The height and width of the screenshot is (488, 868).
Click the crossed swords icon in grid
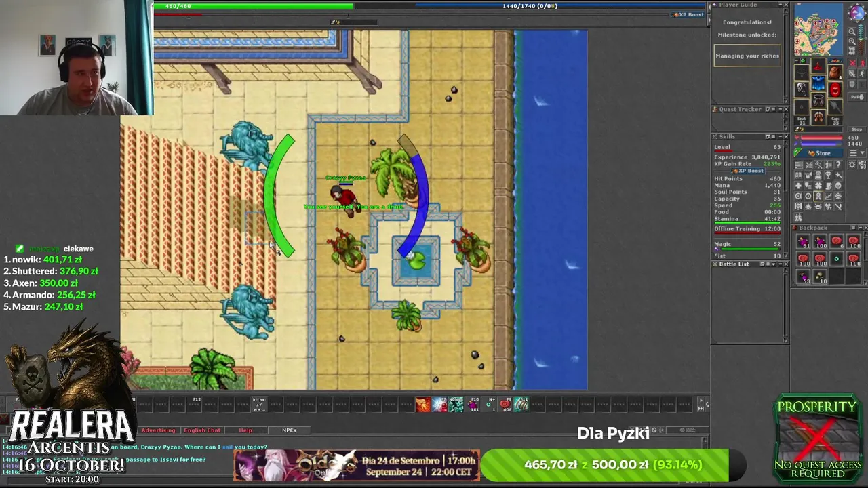click(x=838, y=207)
